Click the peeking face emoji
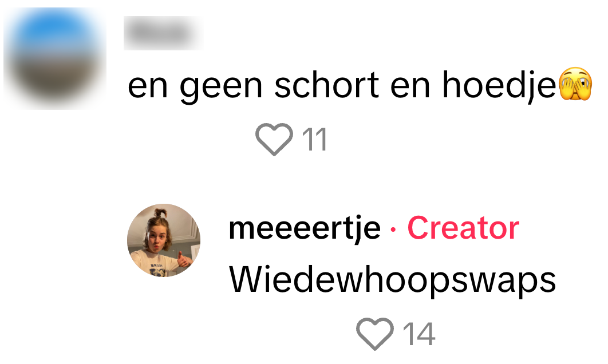Image resolution: width=608 pixels, height=364 pixels. (575, 84)
